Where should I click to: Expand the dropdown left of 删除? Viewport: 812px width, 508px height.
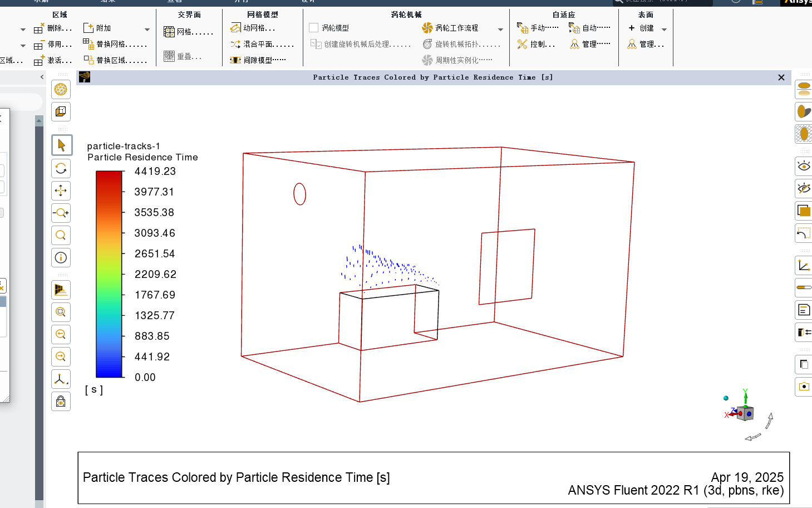(x=23, y=30)
